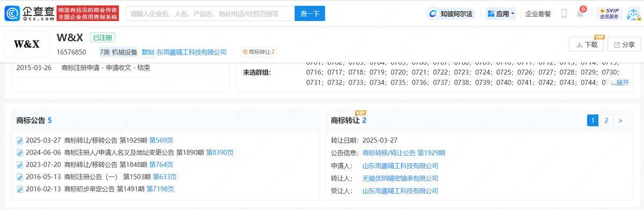Go to page 1 of 商标转让

(x=592, y=120)
